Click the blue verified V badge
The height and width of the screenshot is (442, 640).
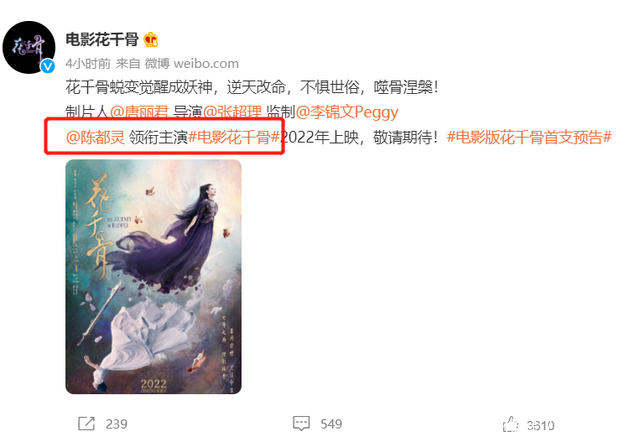tap(48, 66)
